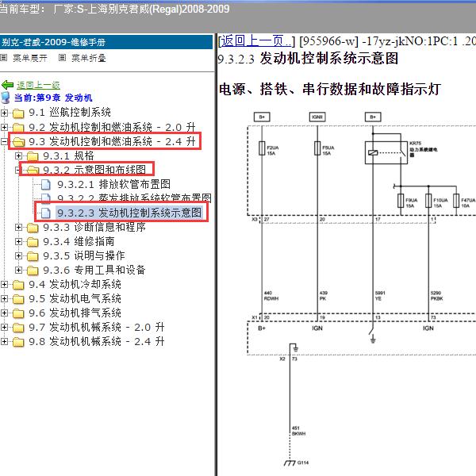Click the 返回上一级 link

pyautogui.click(x=38, y=85)
